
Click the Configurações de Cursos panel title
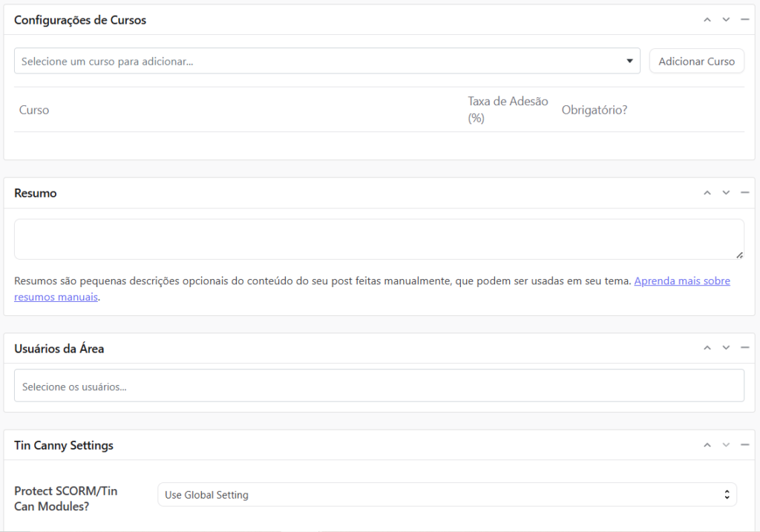[x=80, y=20]
